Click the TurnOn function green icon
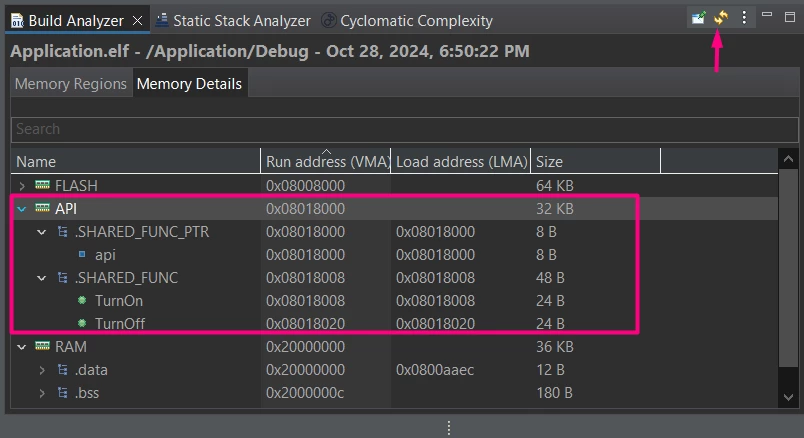This screenshot has height=438, width=804. point(82,300)
